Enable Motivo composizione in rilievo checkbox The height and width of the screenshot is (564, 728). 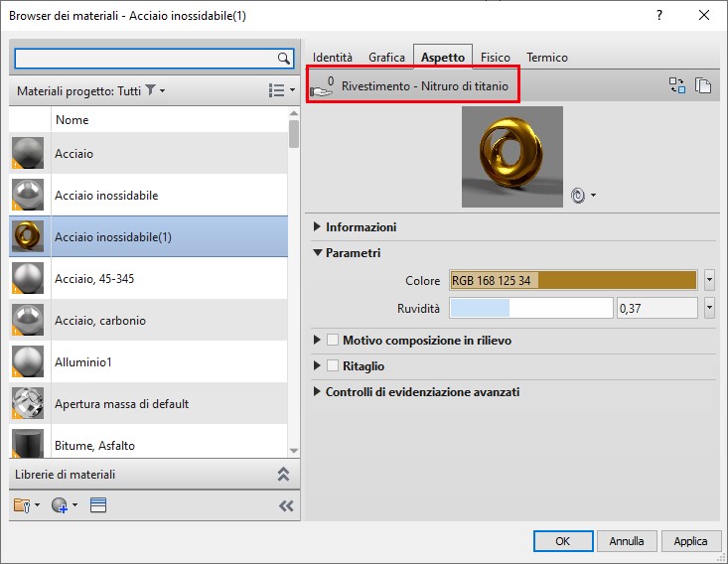click(333, 340)
